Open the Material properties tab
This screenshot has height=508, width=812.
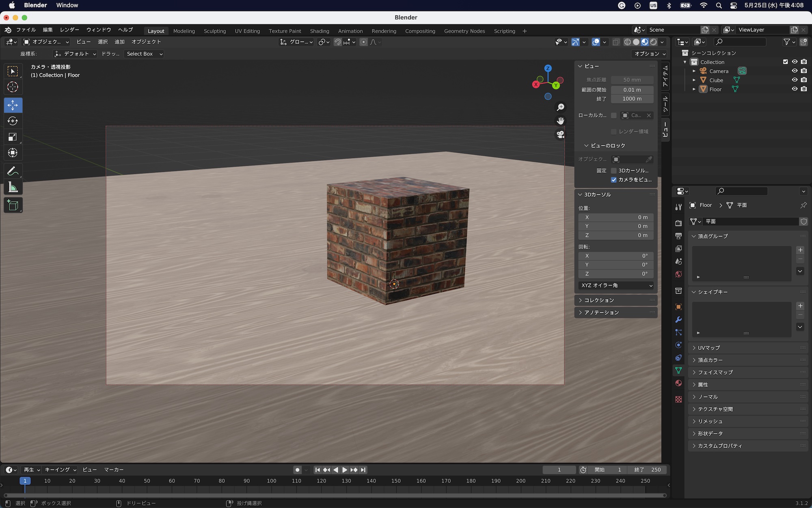pyautogui.click(x=678, y=383)
